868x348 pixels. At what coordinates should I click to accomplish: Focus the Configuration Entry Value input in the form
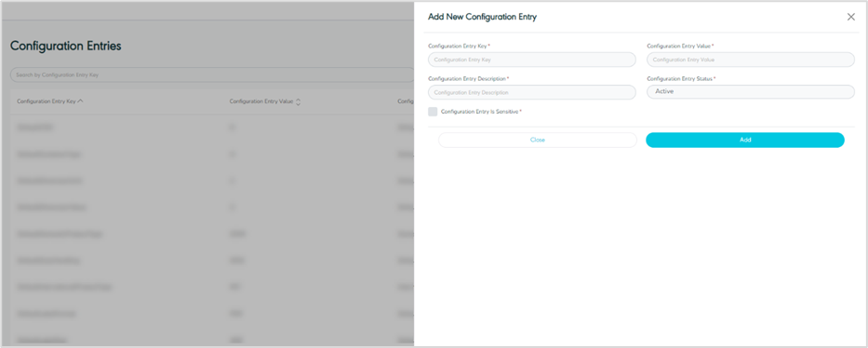[x=751, y=60]
